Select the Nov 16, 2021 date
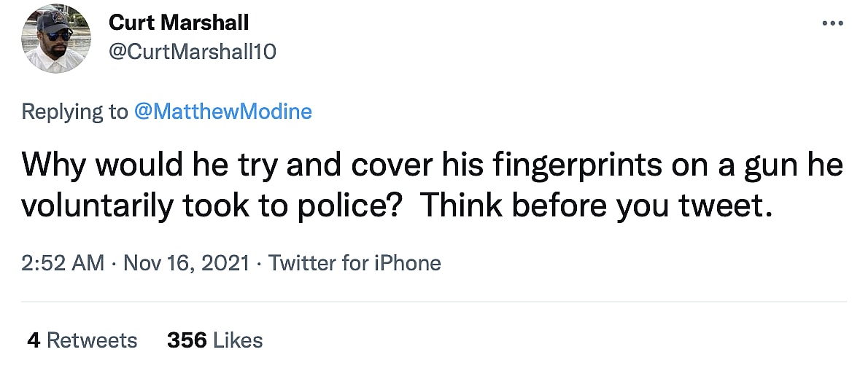 [186, 262]
